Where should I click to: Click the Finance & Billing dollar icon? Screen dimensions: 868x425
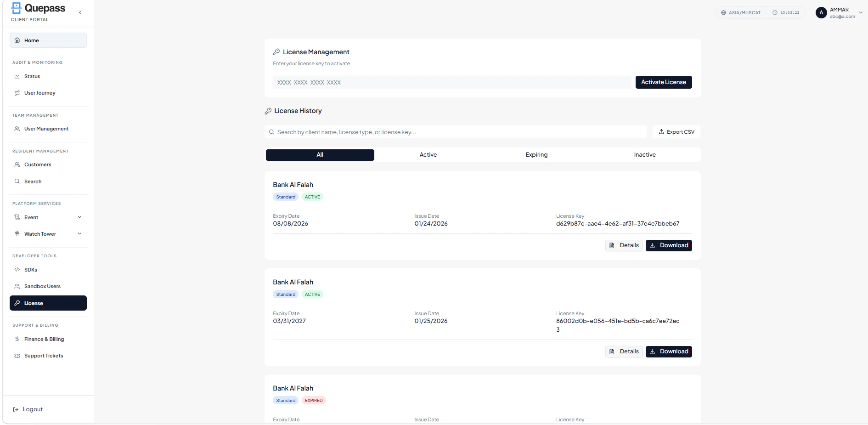[17, 339]
